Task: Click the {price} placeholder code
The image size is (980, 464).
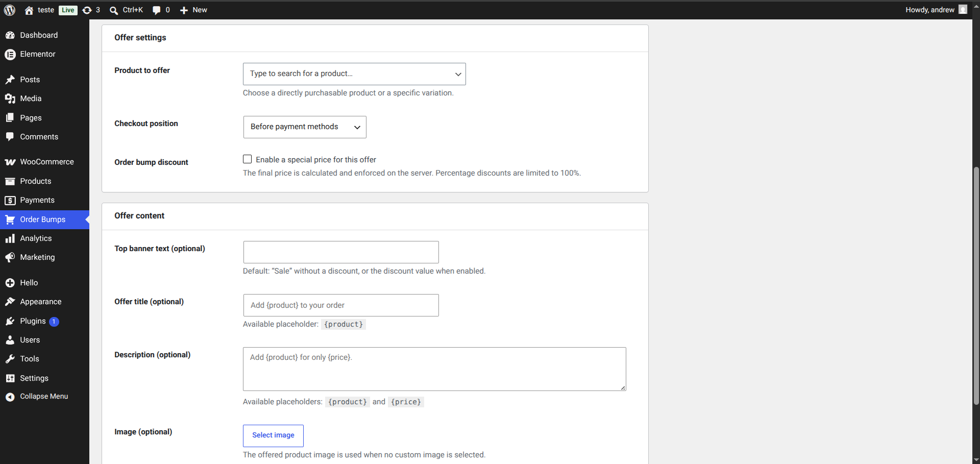Action: (x=406, y=402)
